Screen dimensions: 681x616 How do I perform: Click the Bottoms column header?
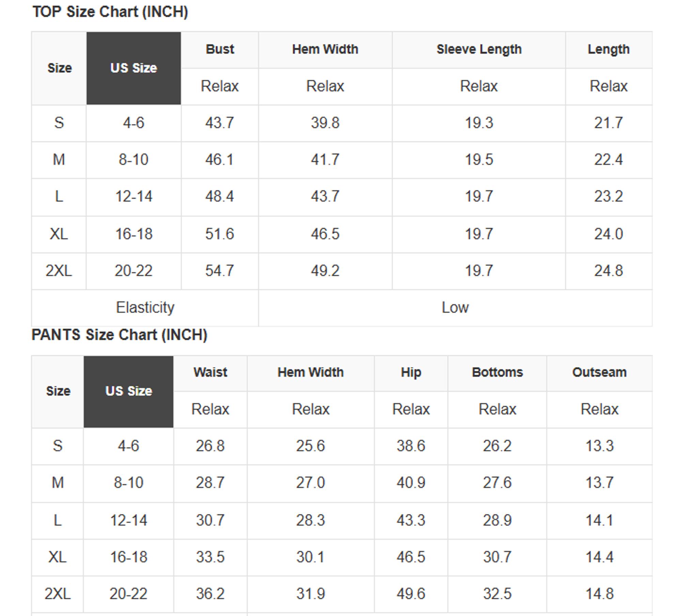tap(497, 372)
